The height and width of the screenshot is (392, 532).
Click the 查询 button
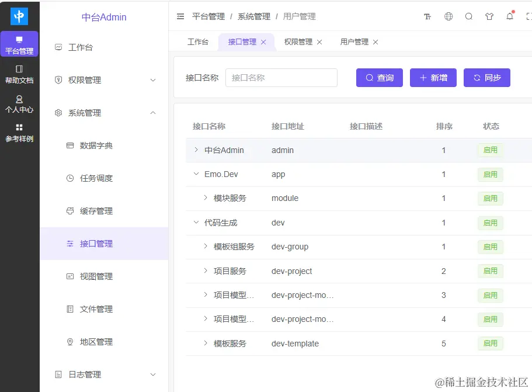point(380,78)
